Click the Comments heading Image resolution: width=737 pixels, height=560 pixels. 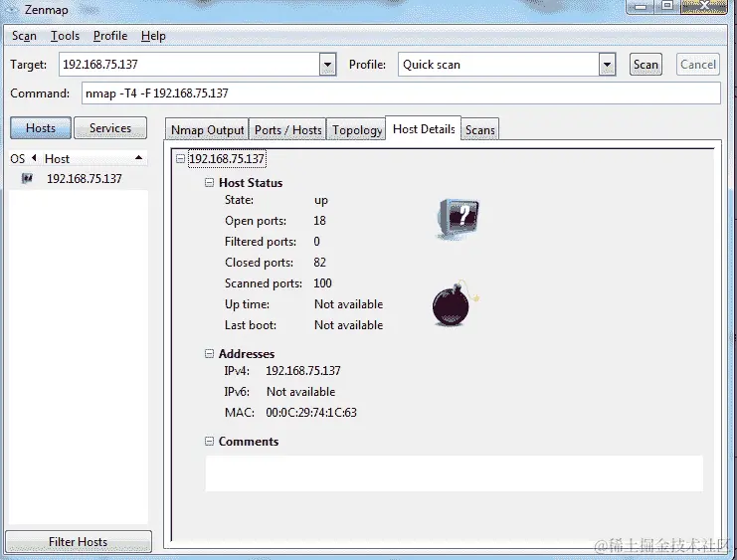tap(249, 441)
